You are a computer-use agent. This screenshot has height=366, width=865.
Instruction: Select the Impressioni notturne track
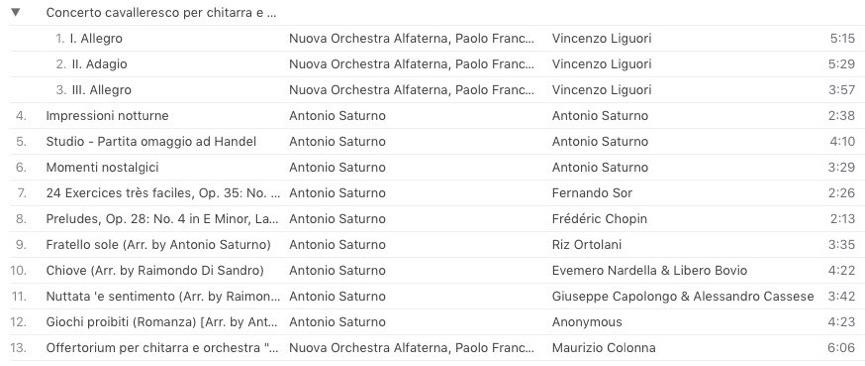[432, 116]
